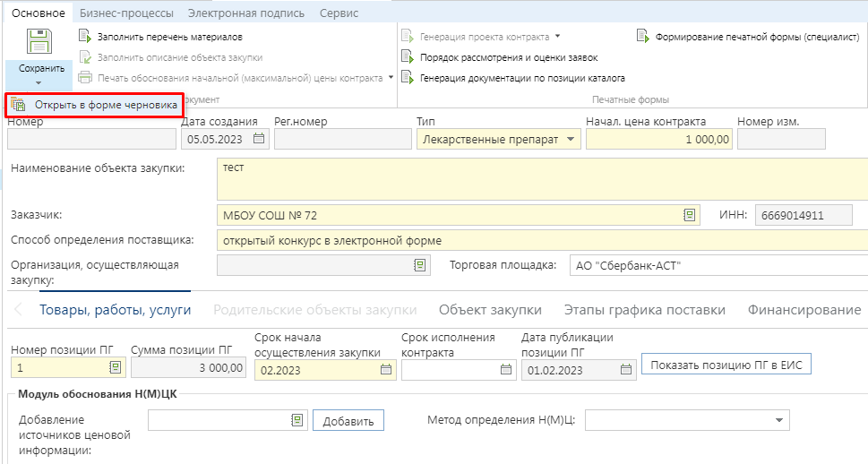The image size is (868, 464).
Task: Click Торговая площадка field АО Сбербанк-АСТ
Action: tap(718, 265)
